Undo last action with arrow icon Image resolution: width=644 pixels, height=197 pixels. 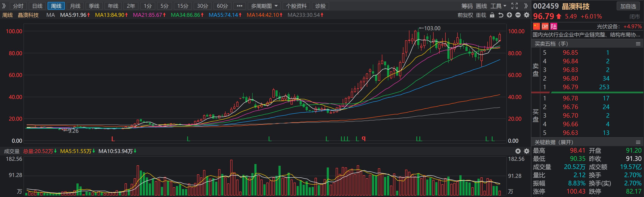click(501, 15)
